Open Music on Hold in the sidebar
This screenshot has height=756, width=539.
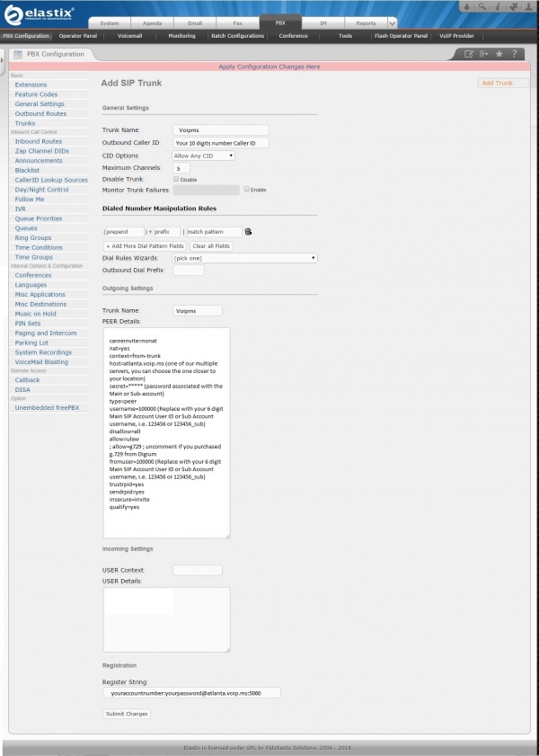point(35,314)
